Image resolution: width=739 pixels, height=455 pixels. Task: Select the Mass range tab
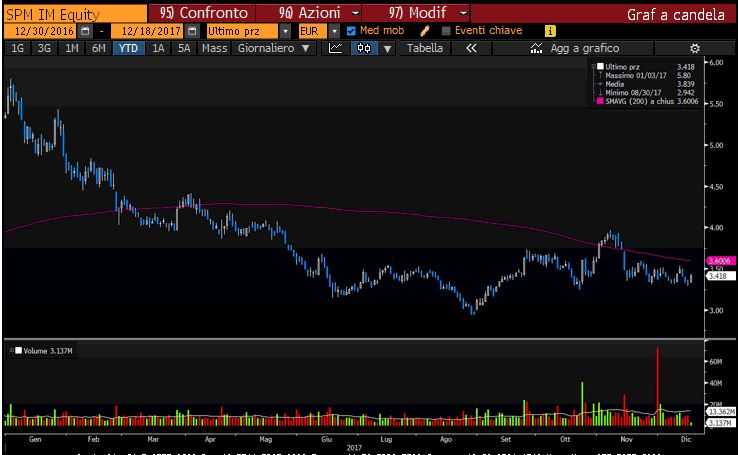point(214,48)
